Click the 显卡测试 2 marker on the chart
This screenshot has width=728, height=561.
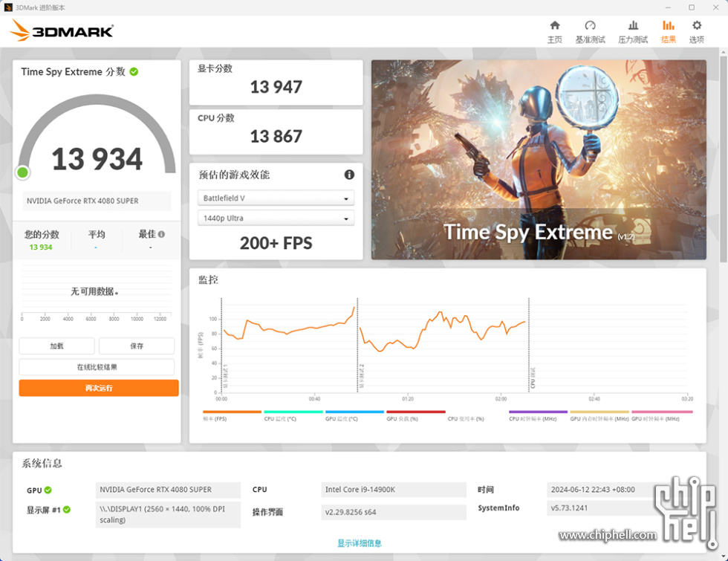[x=362, y=376]
